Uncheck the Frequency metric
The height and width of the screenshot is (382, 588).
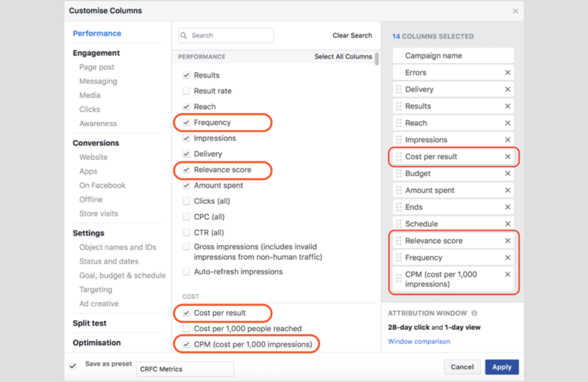(186, 122)
